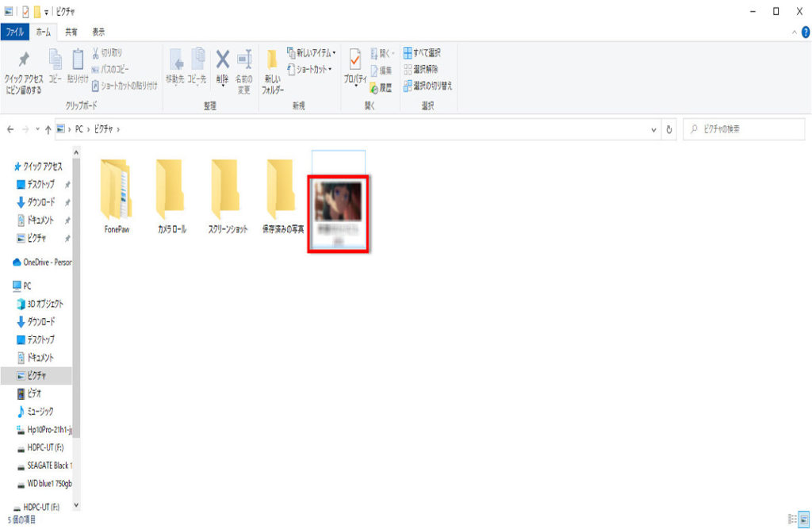
Task: Click the refresh button beside address bar
Action: pyautogui.click(x=670, y=128)
